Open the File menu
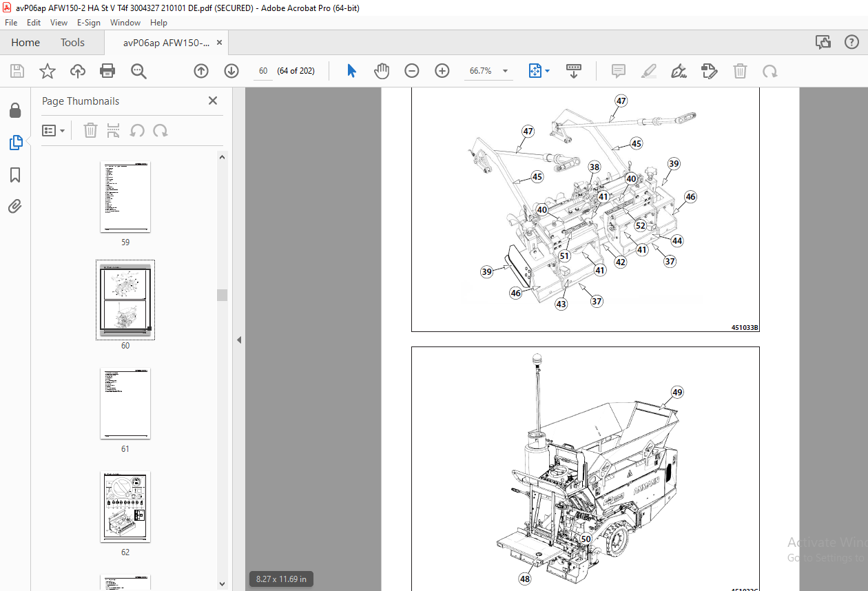The width and height of the screenshot is (868, 591). click(11, 23)
